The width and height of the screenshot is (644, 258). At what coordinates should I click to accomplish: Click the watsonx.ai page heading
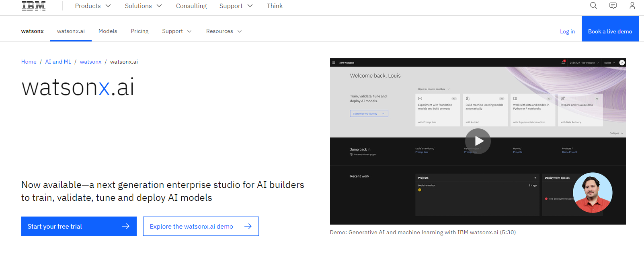(78, 87)
